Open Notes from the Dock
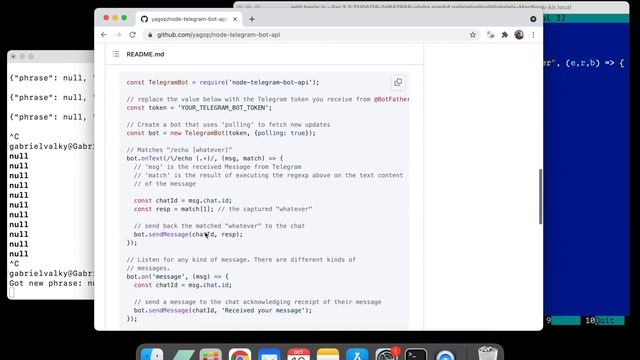The width and height of the screenshot is (640, 360). [328, 354]
